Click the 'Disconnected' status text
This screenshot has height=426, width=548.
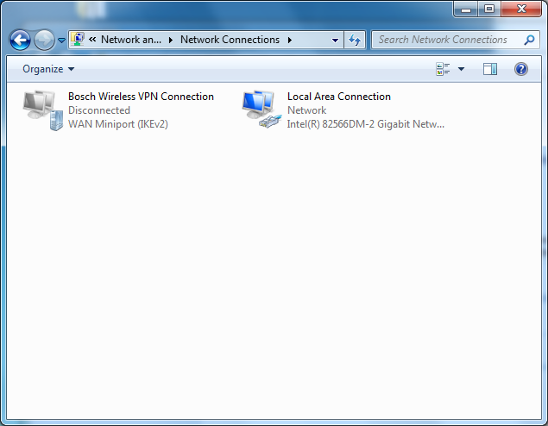pyautogui.click(x=99, y=110)
